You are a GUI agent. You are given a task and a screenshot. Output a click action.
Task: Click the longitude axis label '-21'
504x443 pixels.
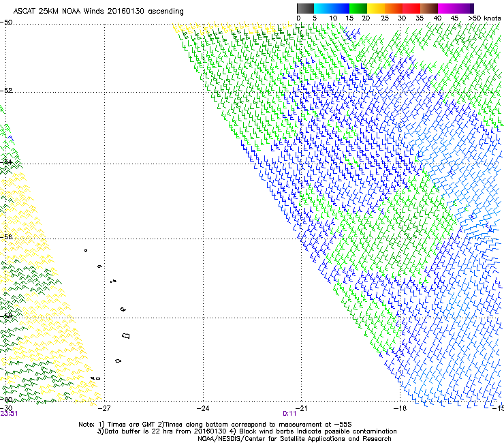click(x=301, y=408)
